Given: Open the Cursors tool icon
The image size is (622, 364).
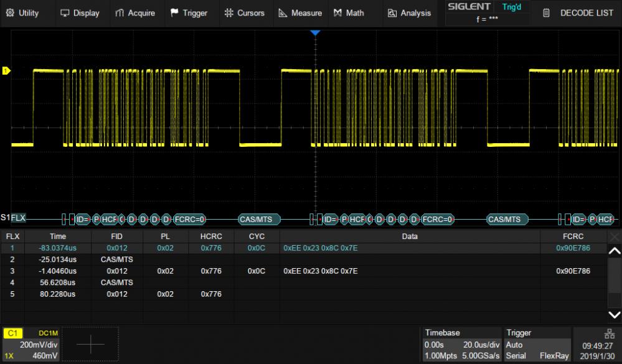Looking at the screenshot, I should coord(230,12).
